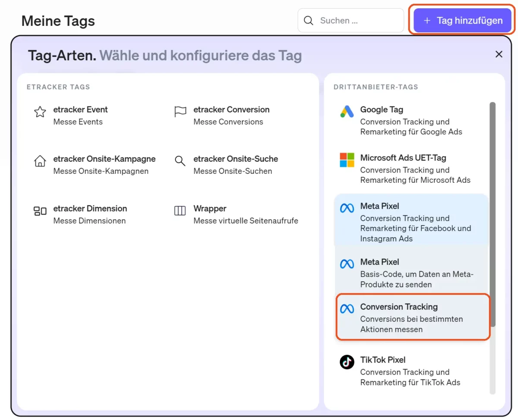Click the 'ETRACKER TAGS' section heading
518x420 pixels.
click(58, 87)
